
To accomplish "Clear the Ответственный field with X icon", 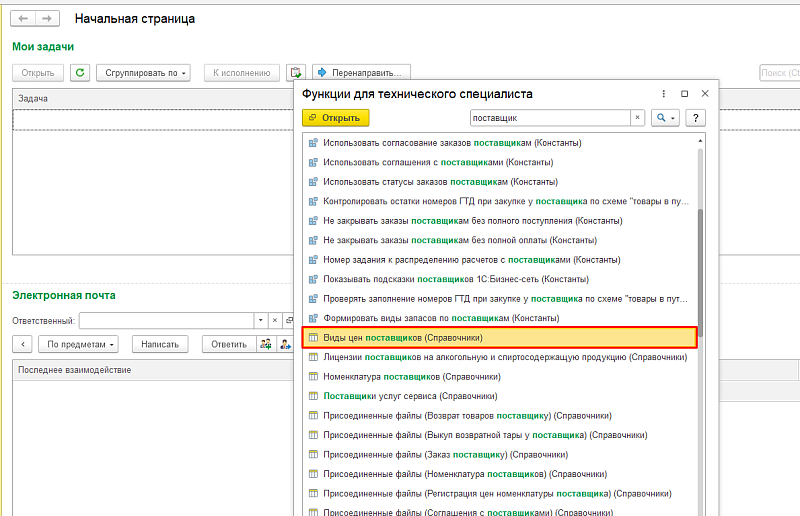I will coord(276,321).
